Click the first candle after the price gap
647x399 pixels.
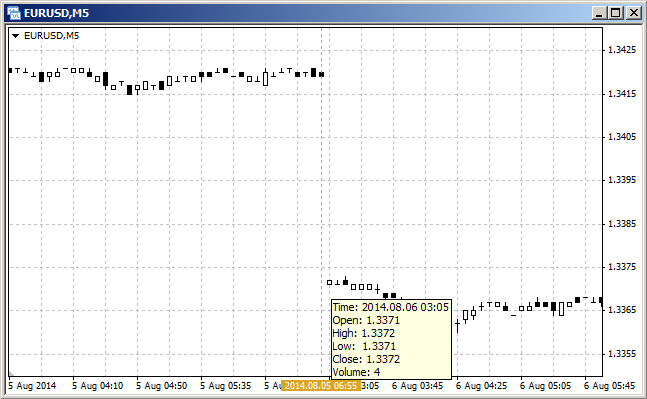pyautogui.click(x=329, y=283)
